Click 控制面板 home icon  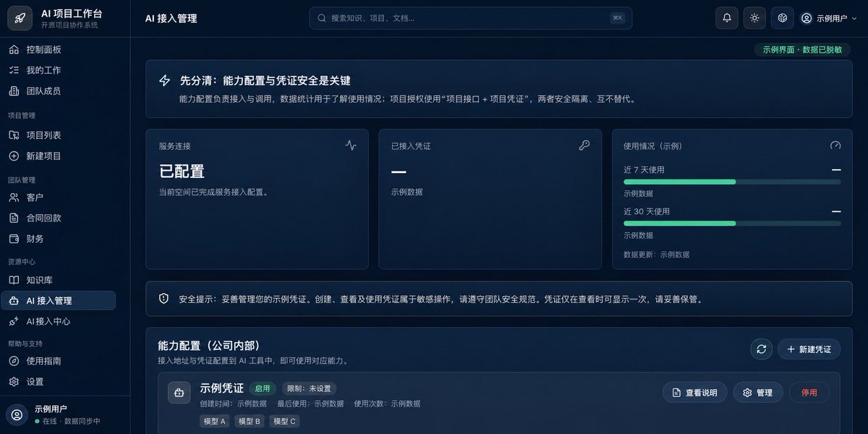click(x=13, y=49)
